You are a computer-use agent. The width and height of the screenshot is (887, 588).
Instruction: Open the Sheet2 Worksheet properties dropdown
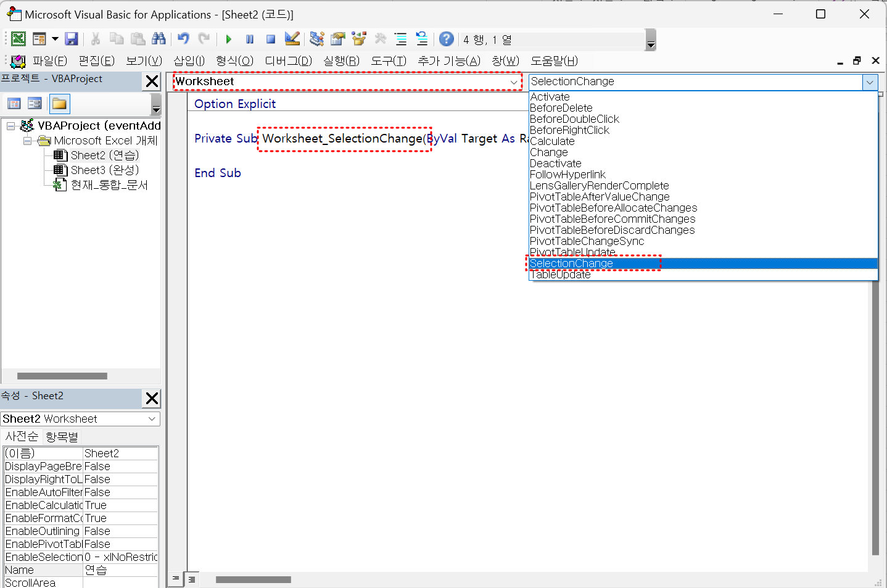152,419
